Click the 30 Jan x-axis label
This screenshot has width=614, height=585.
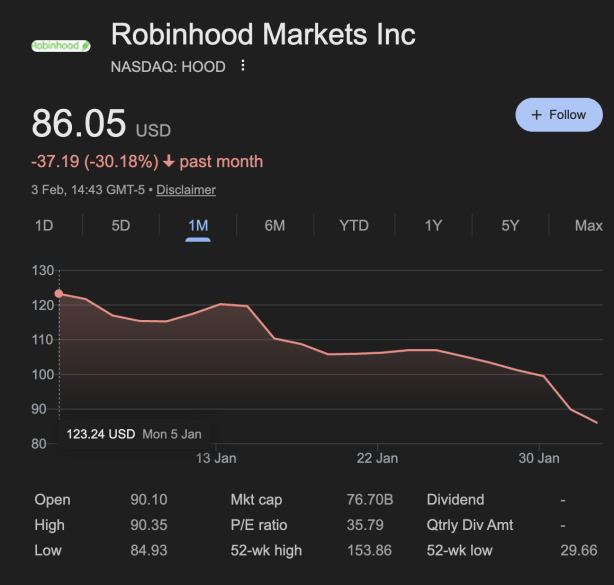coord(539,458)
